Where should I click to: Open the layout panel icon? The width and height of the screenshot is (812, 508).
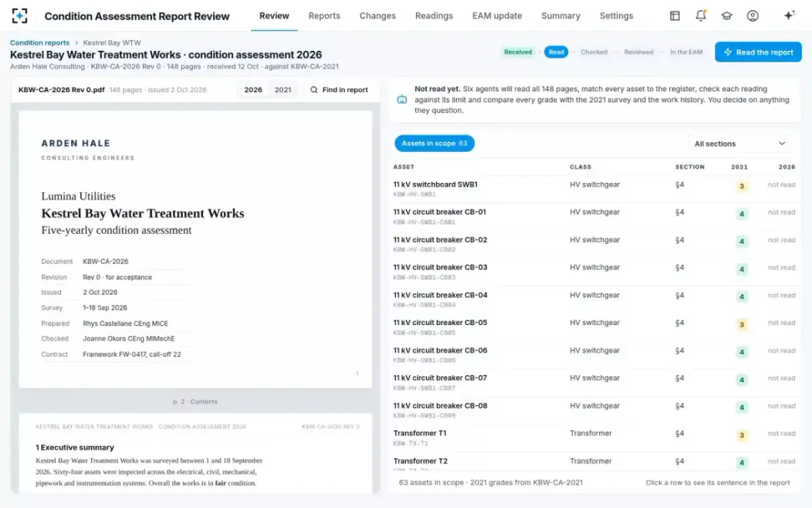click(675, 16)
